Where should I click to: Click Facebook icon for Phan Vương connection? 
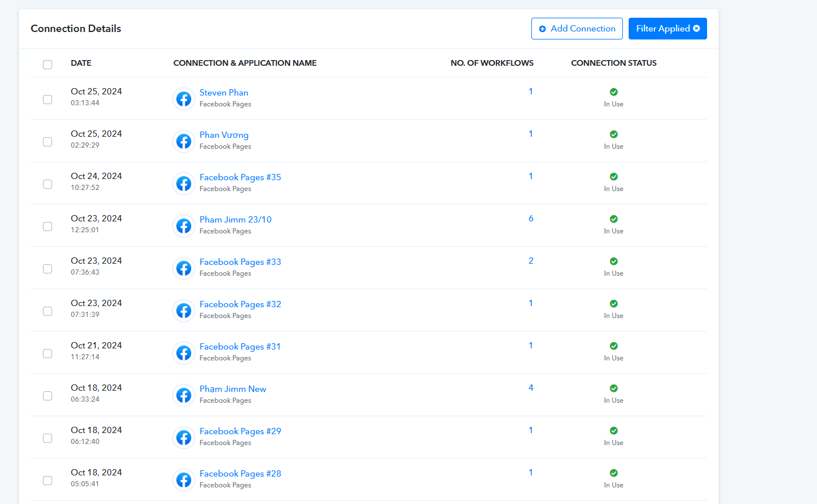(184, 141)
